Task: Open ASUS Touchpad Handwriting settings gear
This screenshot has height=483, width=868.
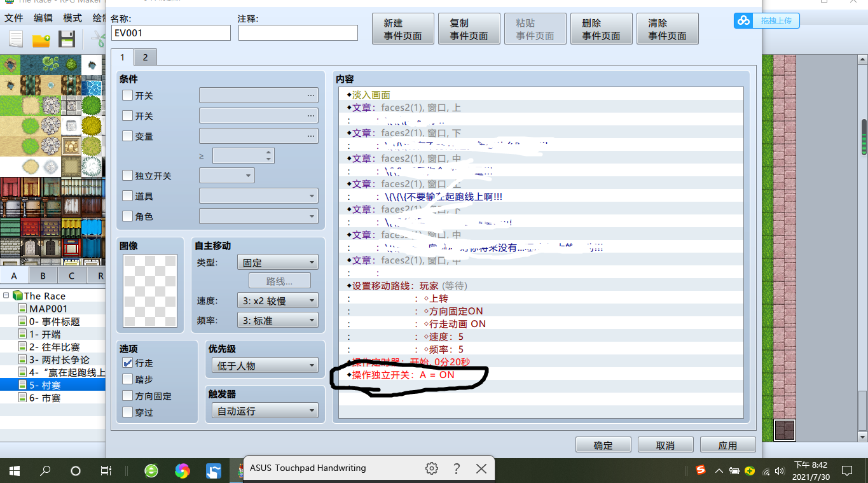Action: [432, 468]
